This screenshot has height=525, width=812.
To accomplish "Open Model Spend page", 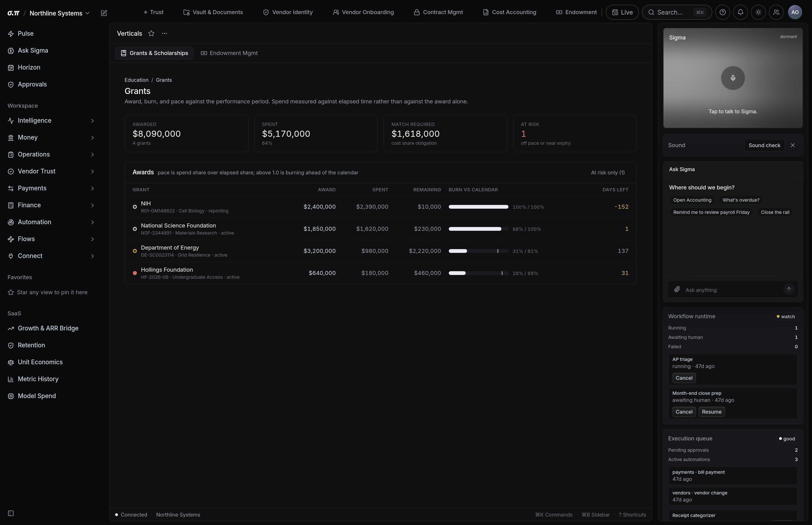I will (51, 396).
